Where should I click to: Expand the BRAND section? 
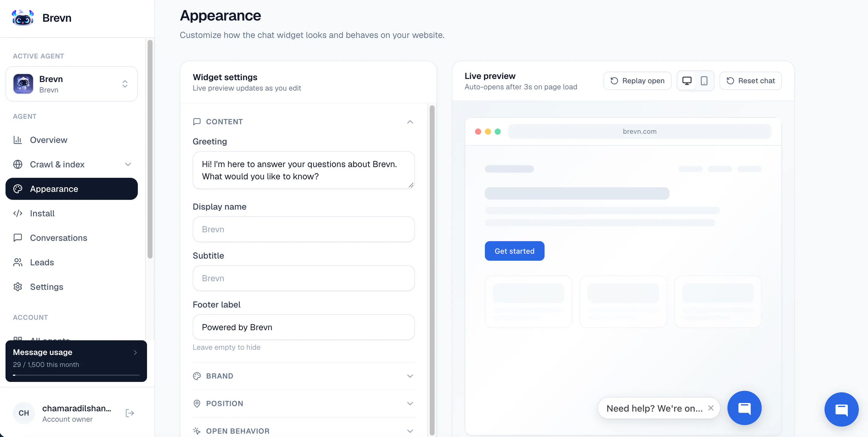[304, 376]
